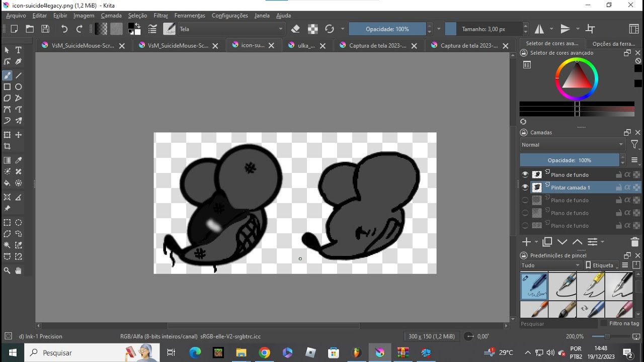Hide the Pintar camada 1 layer
644x362 pixels.
point(525,188)
